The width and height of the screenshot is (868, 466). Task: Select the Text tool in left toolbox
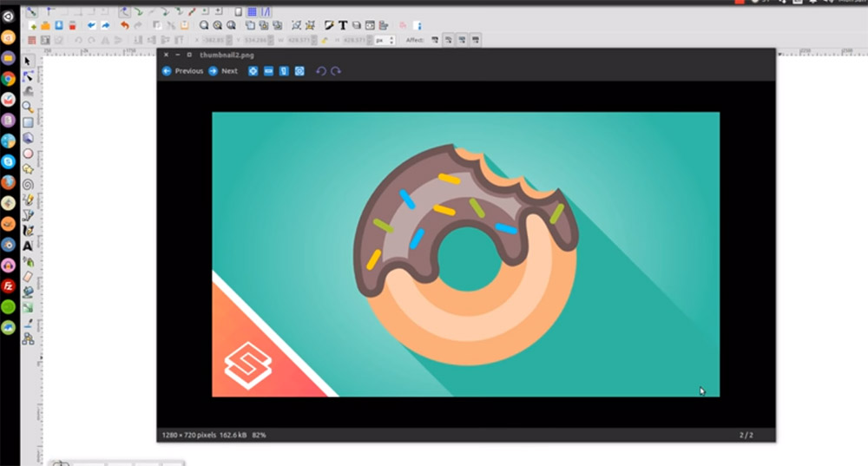(28, 246)
